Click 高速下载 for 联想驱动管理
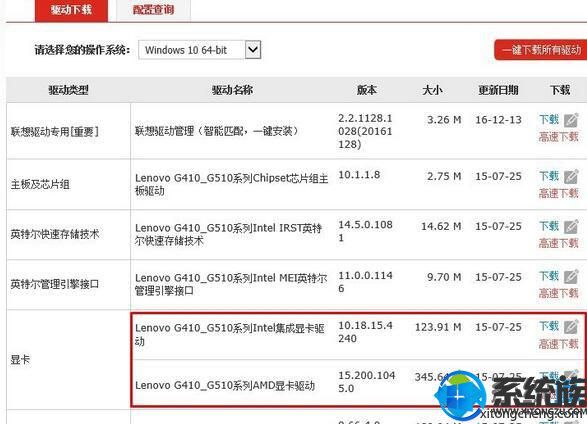This screenshot has height=424, width=587. point(559,137)
